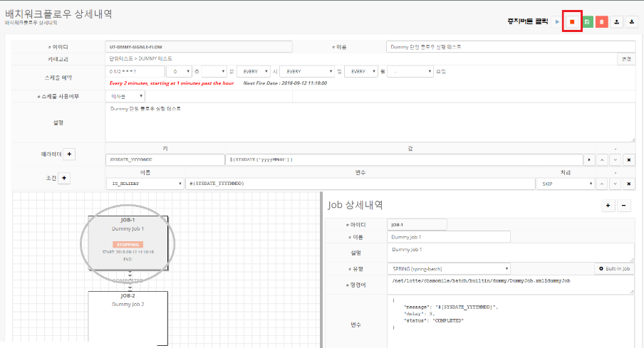Click the category path 단위테스트 > DUMMY 테스트
644x348 pixels.
click(x=140, y=59)
